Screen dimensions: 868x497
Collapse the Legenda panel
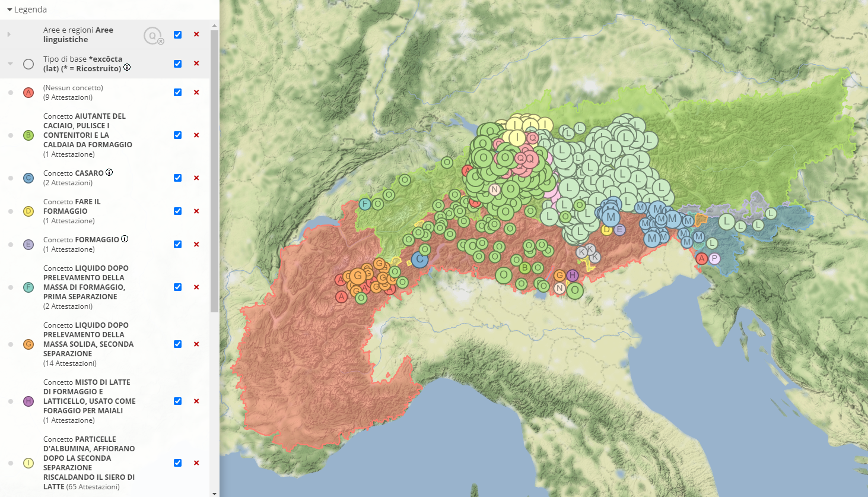point(9,10)
